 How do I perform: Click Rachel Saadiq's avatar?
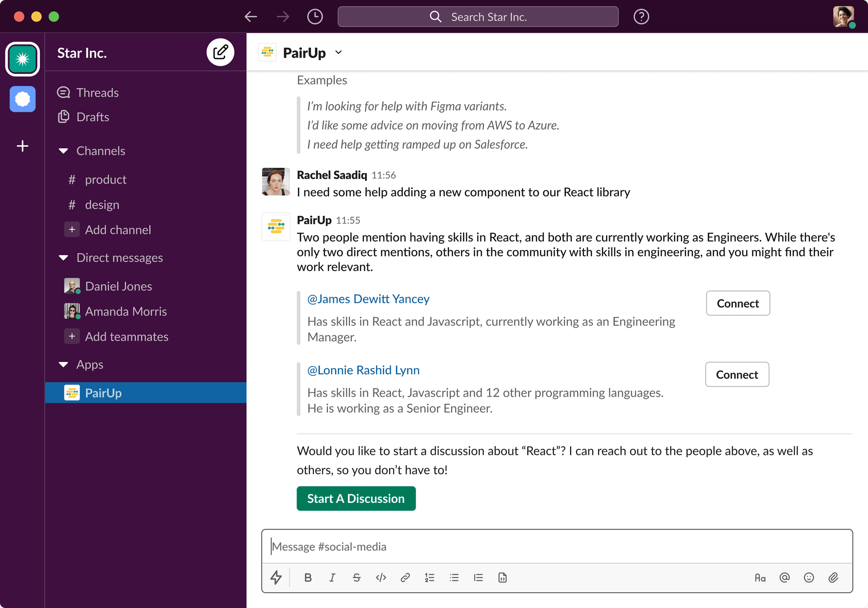(276, 181)
